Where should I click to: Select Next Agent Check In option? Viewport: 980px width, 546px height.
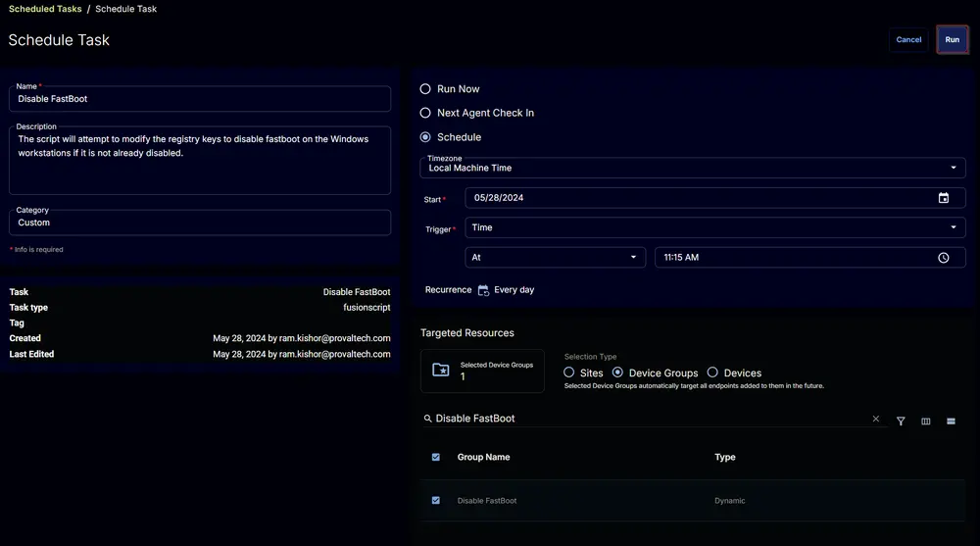425,113
